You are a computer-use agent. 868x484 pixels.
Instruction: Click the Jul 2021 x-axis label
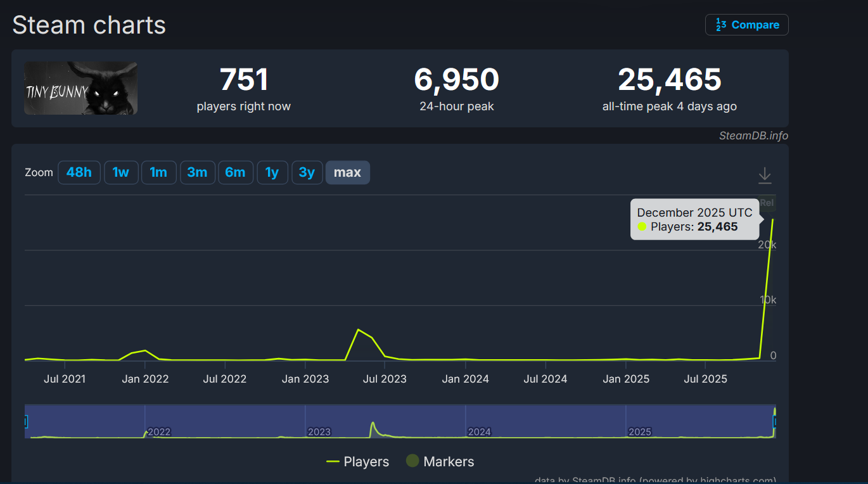[x=65, y=379]
